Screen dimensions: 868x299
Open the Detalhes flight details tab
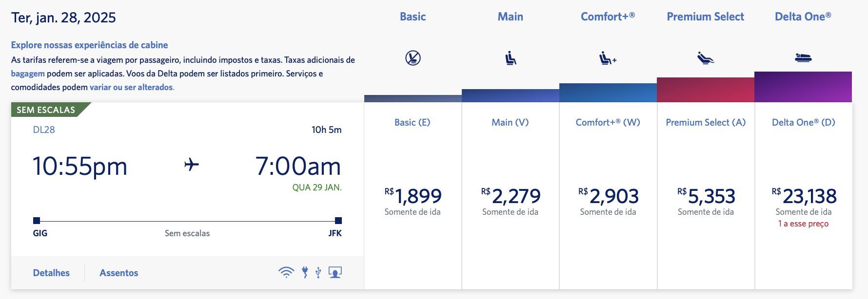pyautogui.click(x=51, y=273)
